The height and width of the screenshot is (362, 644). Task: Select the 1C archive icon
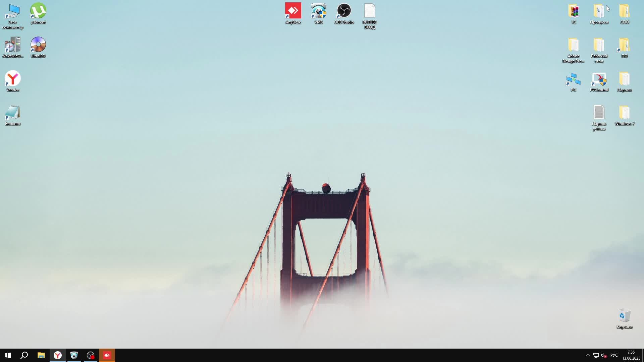pos(574,14)
